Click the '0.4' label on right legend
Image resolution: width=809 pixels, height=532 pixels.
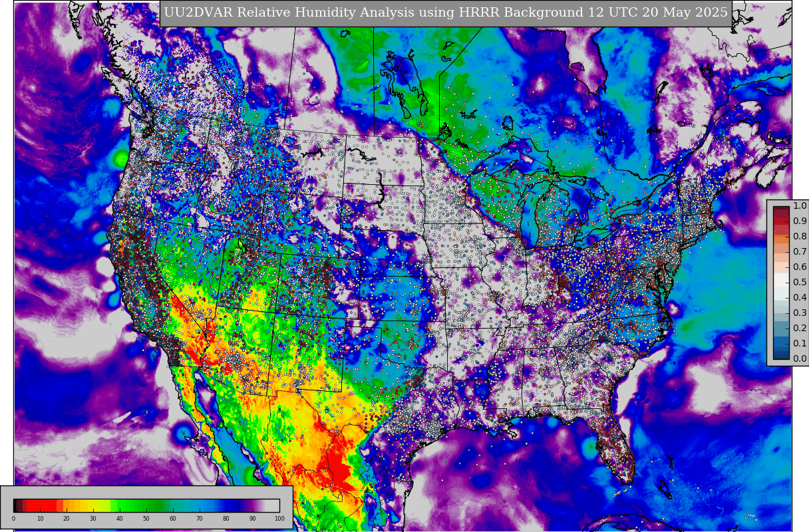pyautogui.click(x=799, y=297)
